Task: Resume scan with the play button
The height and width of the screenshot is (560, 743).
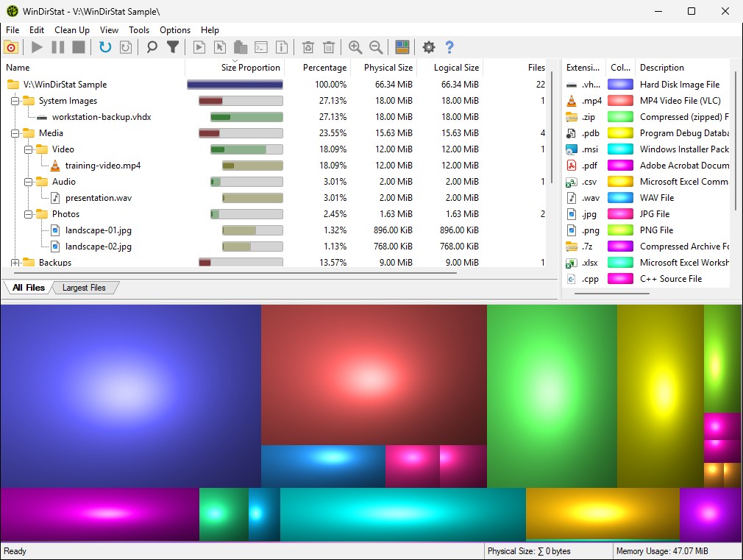Action: tap(37, 47)
